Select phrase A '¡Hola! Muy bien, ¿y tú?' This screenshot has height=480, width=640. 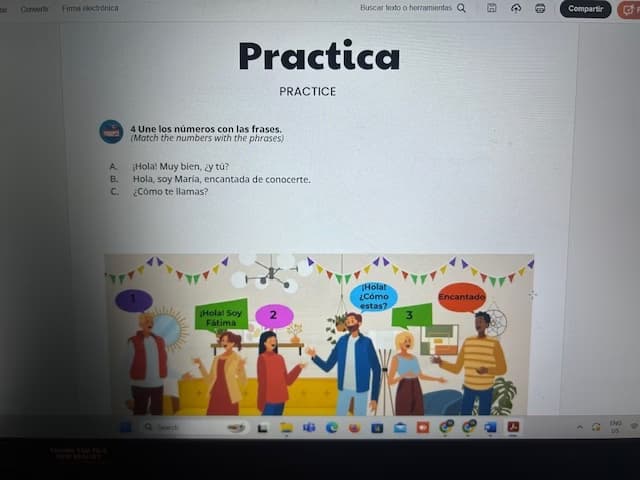pyautogui.click(x=181, y=167)
